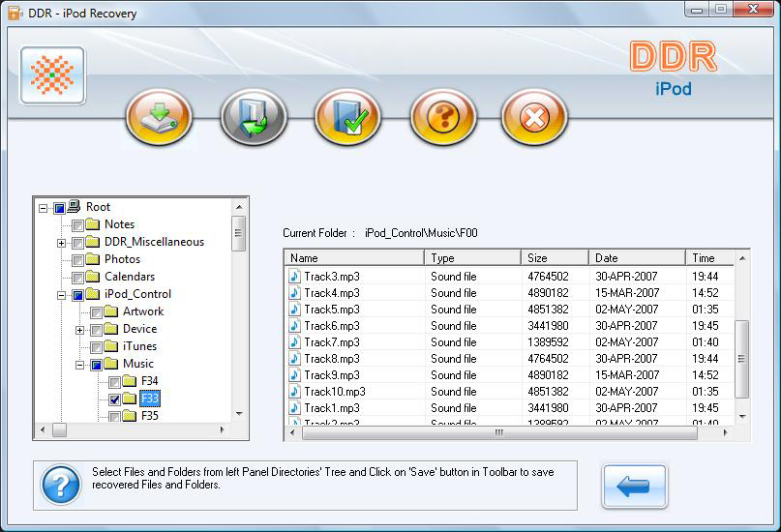781x532 pixels.
Task: Minimize the DDR iPod Recovery window
Action: point(697,10)
